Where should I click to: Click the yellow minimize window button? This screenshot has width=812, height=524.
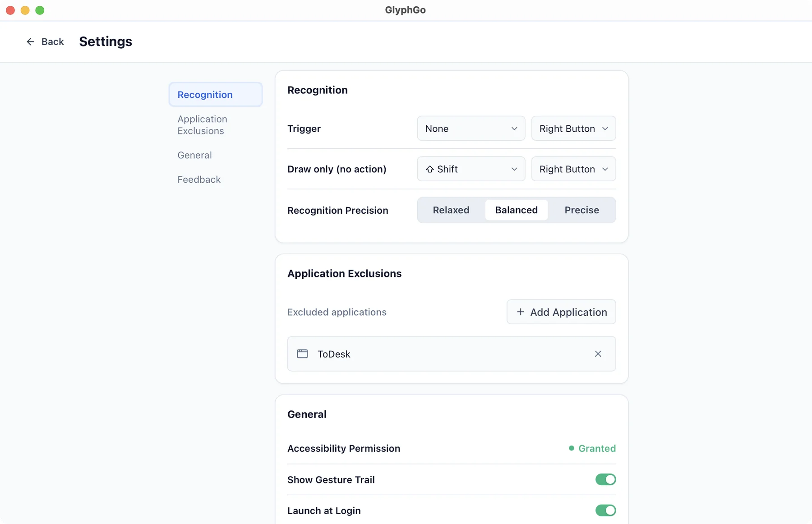[25, 10]
